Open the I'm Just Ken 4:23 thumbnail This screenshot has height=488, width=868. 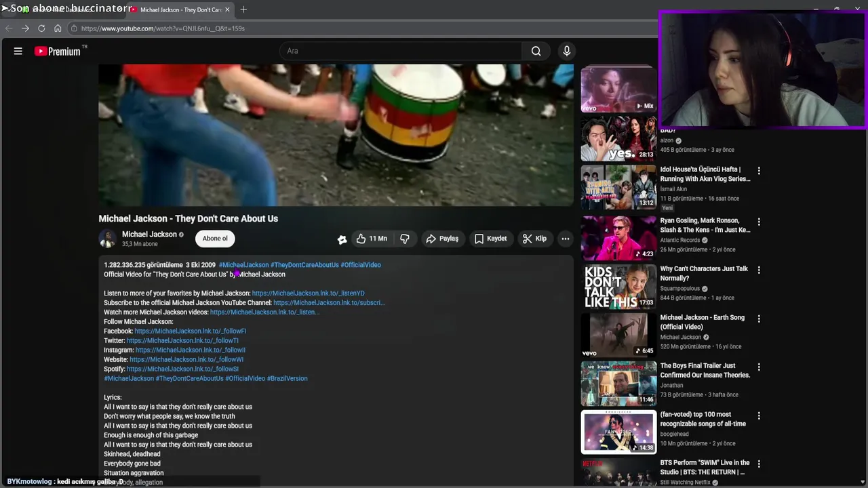pyautogui.click(x=618, y=238)
